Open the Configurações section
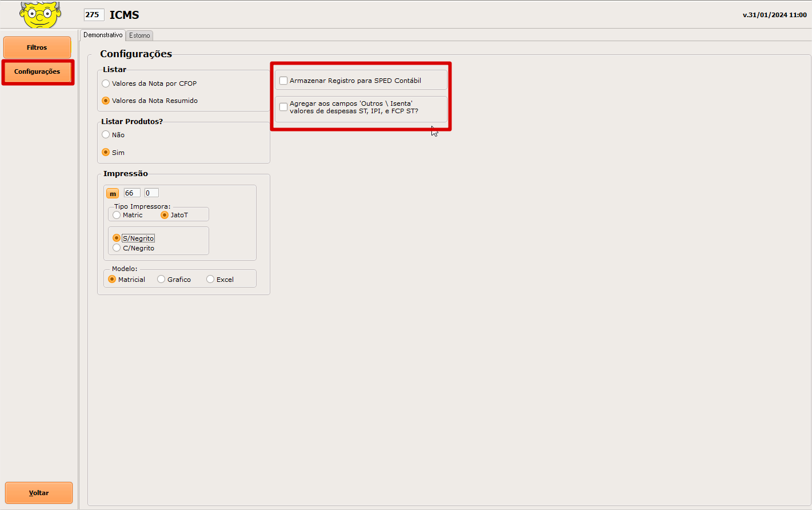The height and width of the screenshot is (510, 812). coord(37,72)
